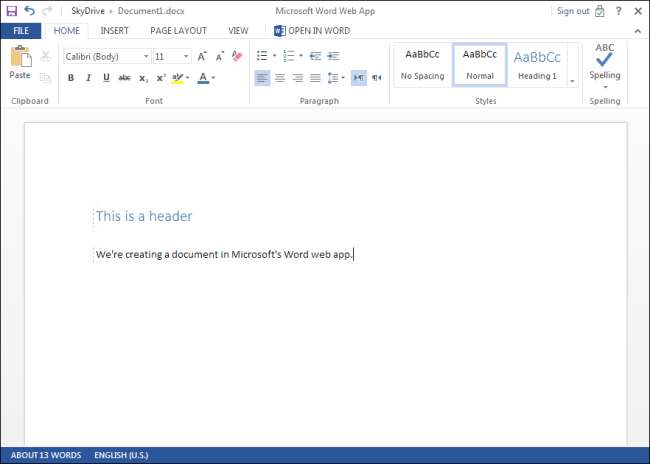The height and width of the screenshot is (464, 650).
Task: Increase paragraph indent
Action: click(x=333, y=56)
